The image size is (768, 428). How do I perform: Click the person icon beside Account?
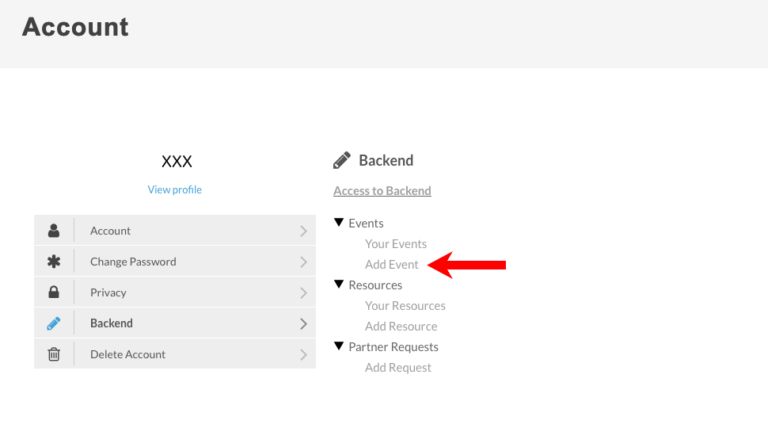click(x=54, y=230)
